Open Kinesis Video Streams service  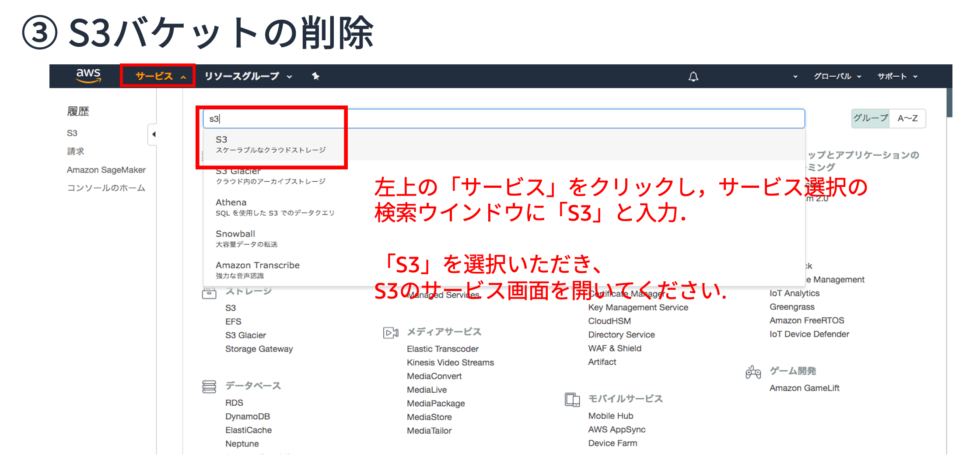tap(450, 362)
